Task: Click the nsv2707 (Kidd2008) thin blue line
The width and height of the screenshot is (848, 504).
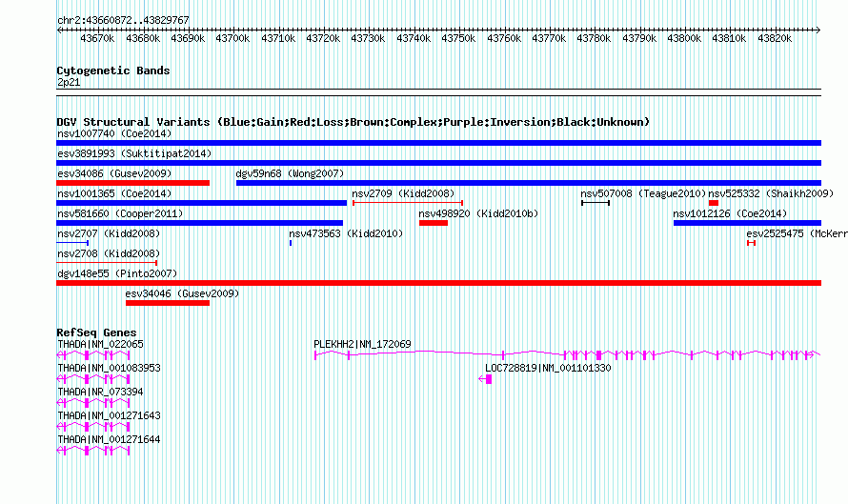Action: pos(72,243)
